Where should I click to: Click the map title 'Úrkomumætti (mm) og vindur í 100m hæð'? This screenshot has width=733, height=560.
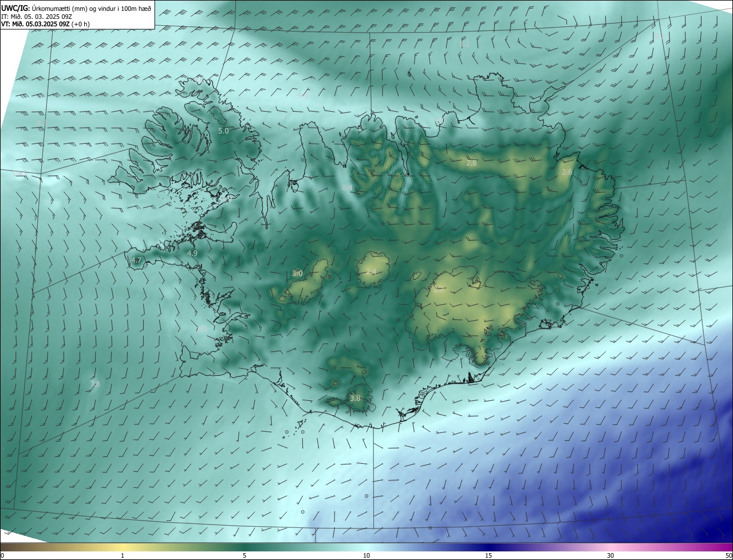coord(92,9)
